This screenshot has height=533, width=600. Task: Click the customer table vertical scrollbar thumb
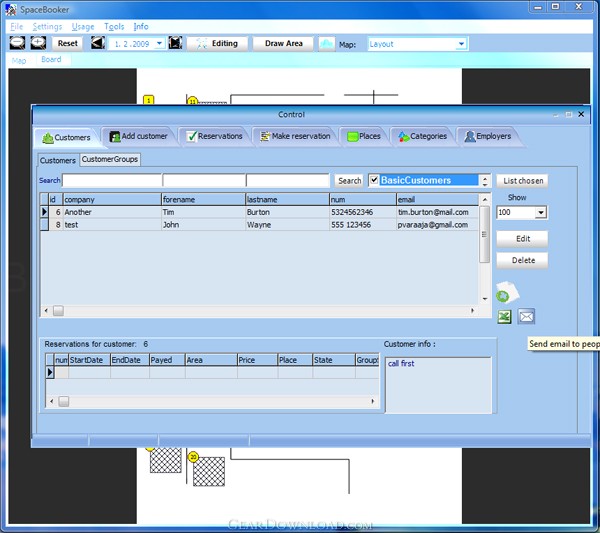click(484, 234)
